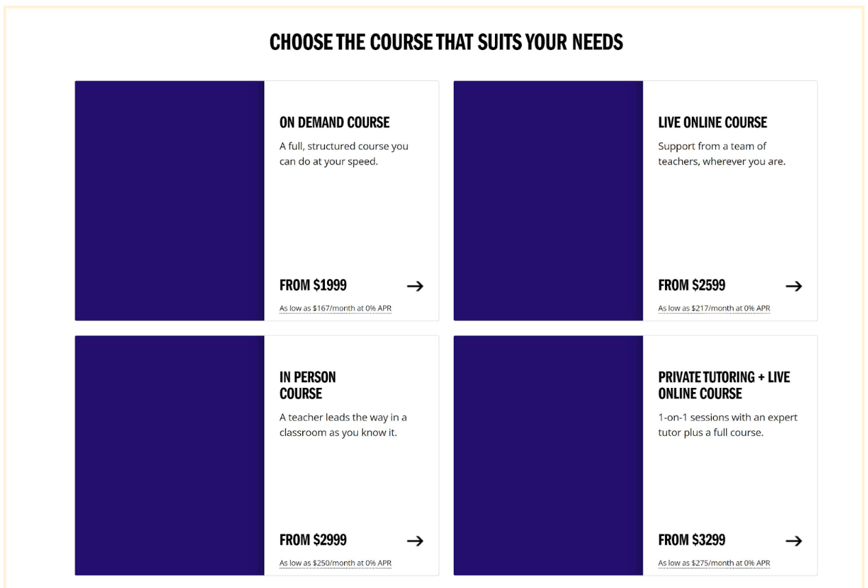Click the FROM $1999 price text

(x=313, y=285)
